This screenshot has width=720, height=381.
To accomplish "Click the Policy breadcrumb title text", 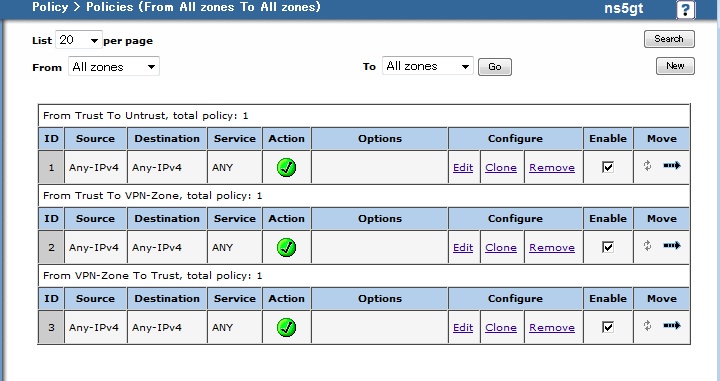I will 176,7.
